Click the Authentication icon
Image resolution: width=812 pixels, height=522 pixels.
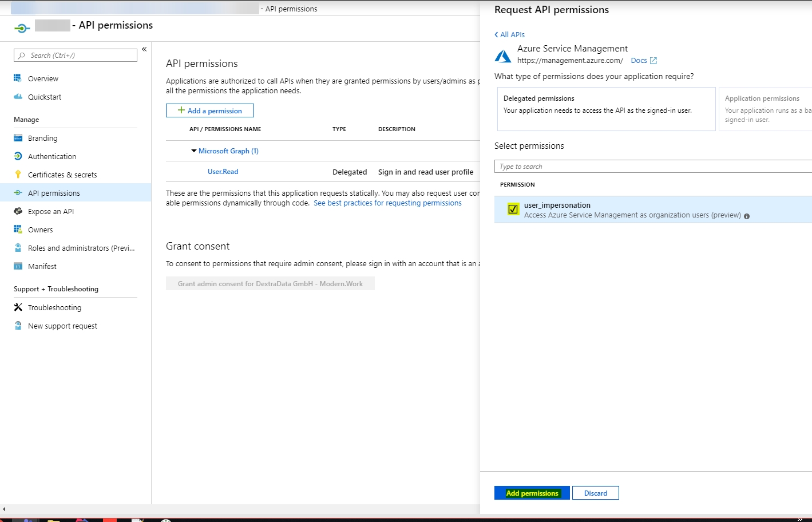click(18, 156)
